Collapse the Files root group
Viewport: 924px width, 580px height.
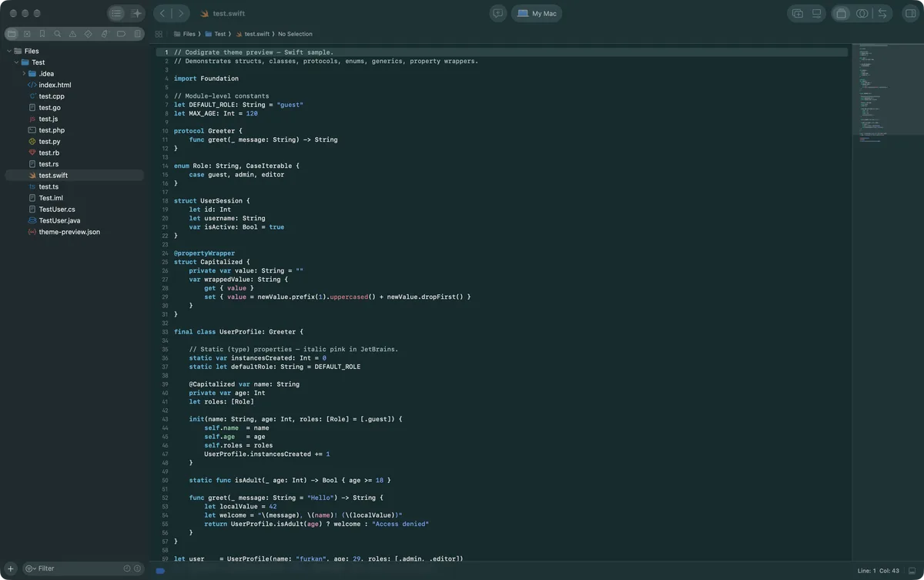[8, 51]
